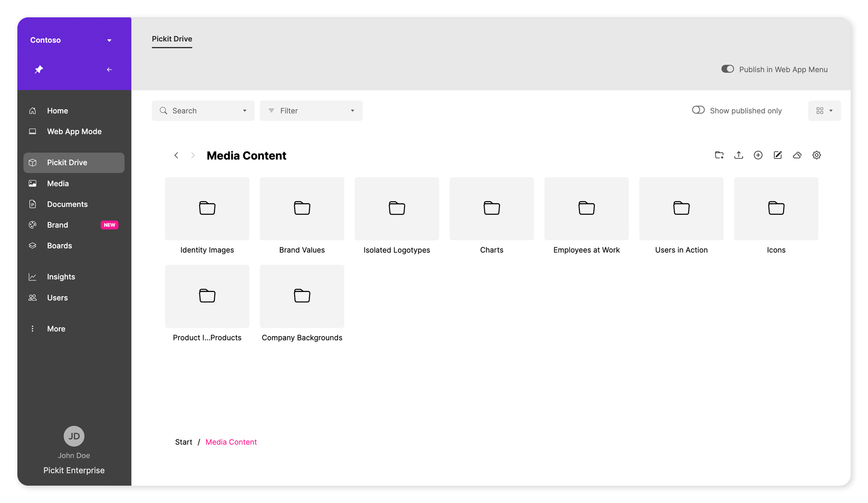
Task: Click the add content plus icon
Action: (758, 155)
